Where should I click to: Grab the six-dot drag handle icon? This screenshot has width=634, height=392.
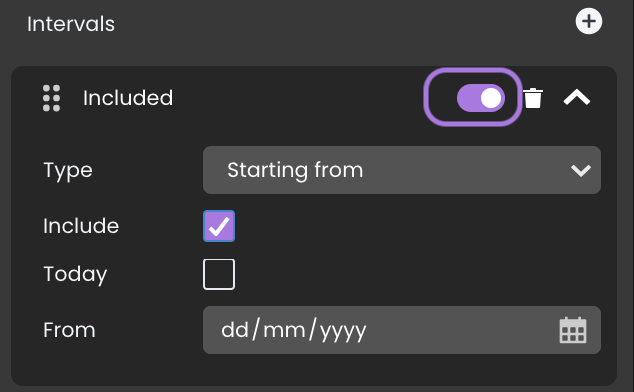pyautogui.click(x=51, y=98)
